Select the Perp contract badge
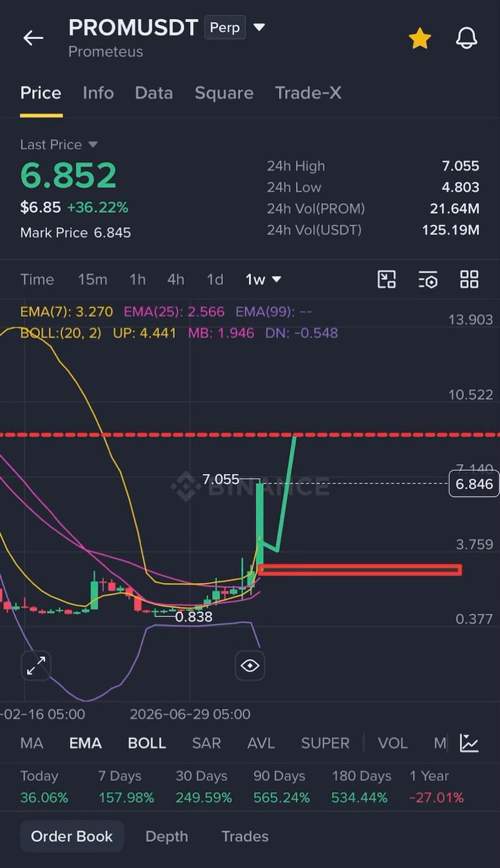Screen dimensions: 500x868 [x=225, y=27]
